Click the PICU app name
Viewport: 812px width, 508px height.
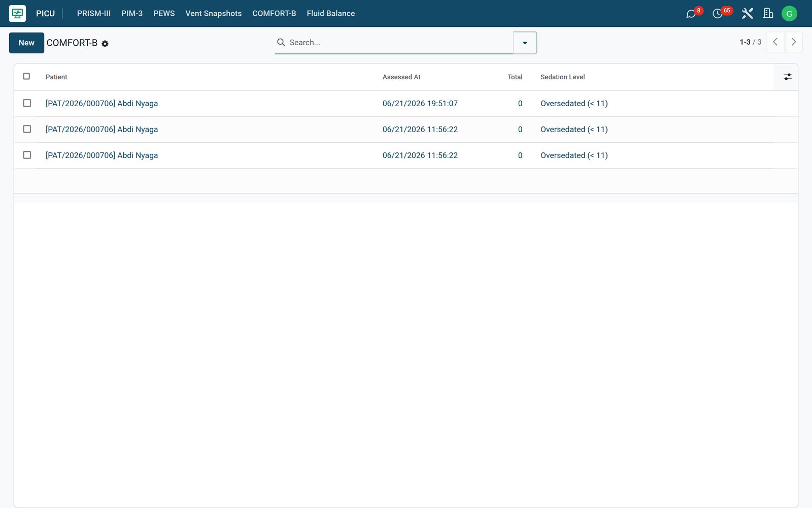click(x=45, y=14)
